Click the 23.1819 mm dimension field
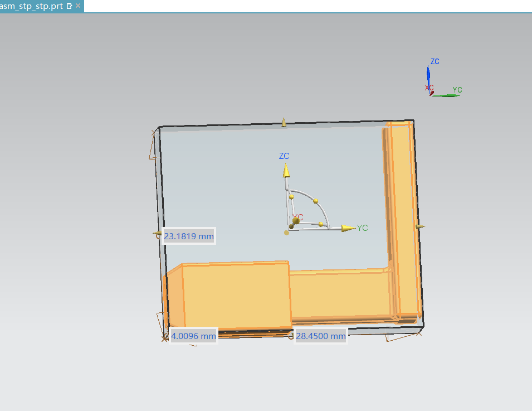The height and width of the screenshot is (411, 532). pyautogui.click(x=189, y=236)
